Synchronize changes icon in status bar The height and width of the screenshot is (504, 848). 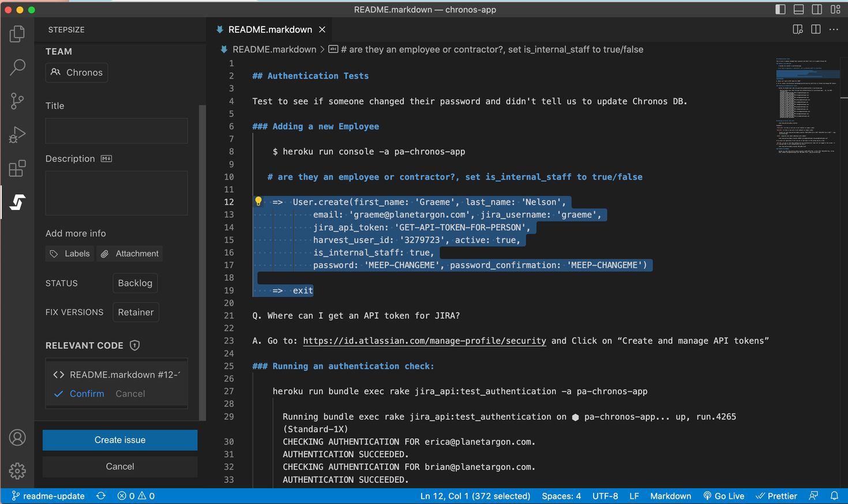(101, 496)
